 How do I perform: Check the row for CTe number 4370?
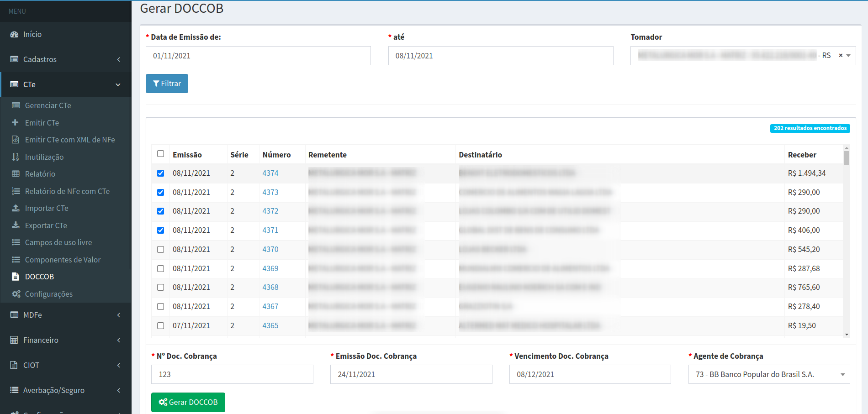pos(160,249)
